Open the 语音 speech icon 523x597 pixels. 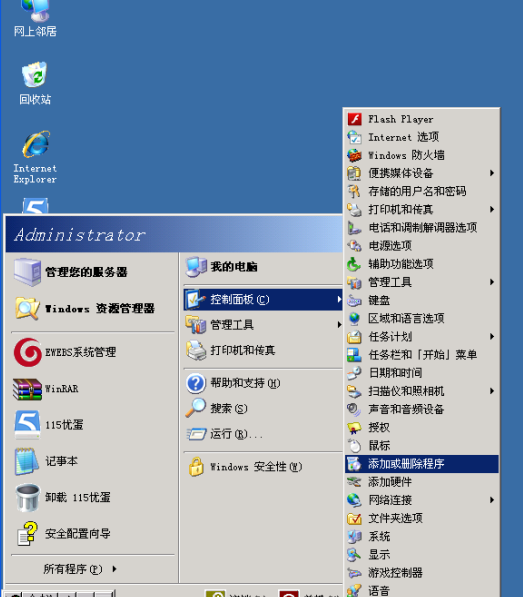[x=354, y=591]
